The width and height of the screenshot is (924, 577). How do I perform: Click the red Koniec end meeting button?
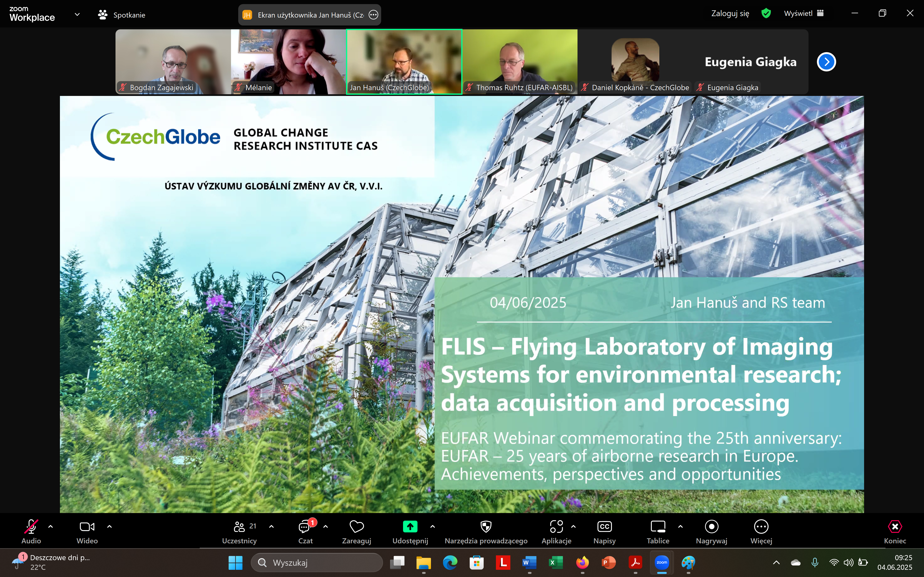pos(895,527)
